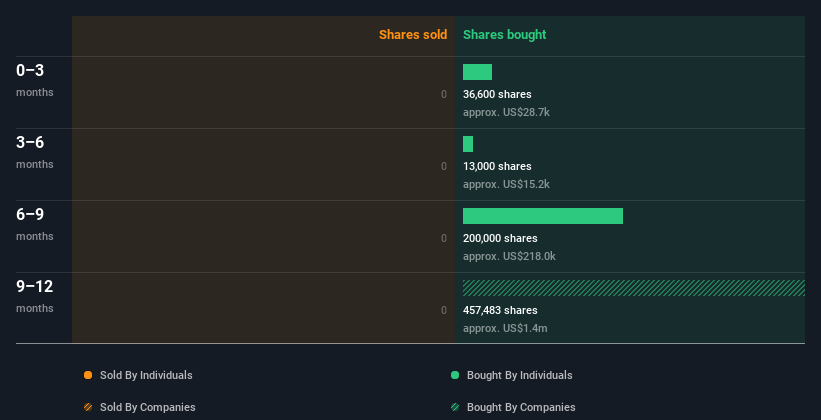Toggle the Bought By Companies legend label

[521, 407]
